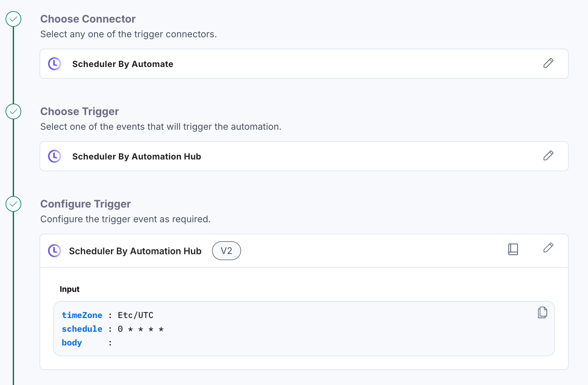The width and height of the screenshot is (588, 385).
Task: Edit the Scheduler By Automate connector
Action: coord(548,63)
